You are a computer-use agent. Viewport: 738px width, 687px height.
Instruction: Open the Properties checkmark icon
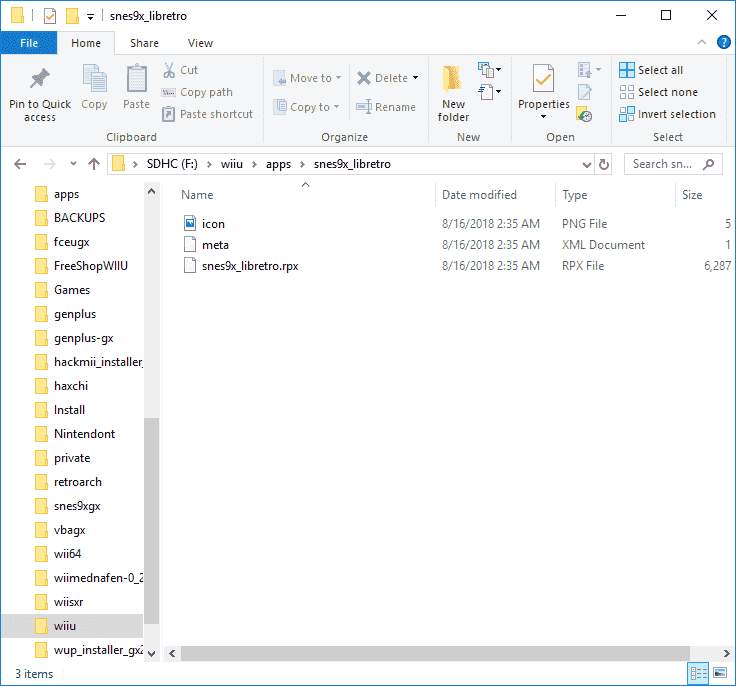click(x=543, y=78)
